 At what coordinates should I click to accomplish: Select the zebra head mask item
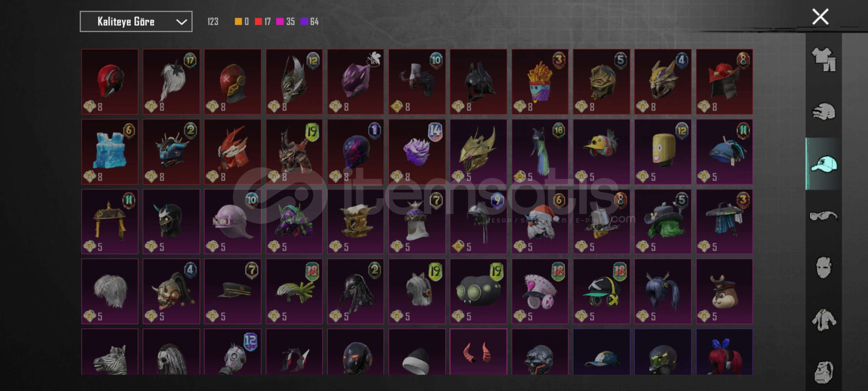(110, 352)
